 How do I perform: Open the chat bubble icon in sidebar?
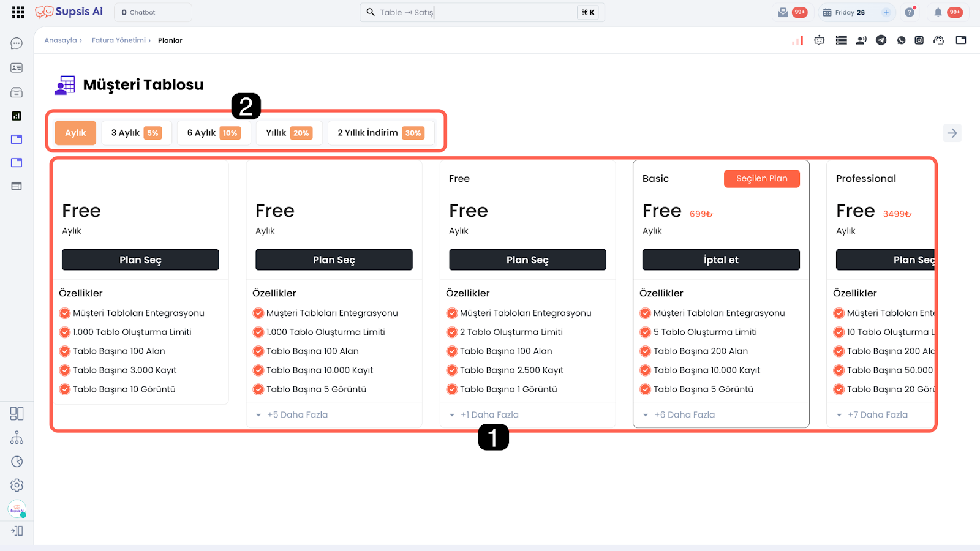(17, 43)
